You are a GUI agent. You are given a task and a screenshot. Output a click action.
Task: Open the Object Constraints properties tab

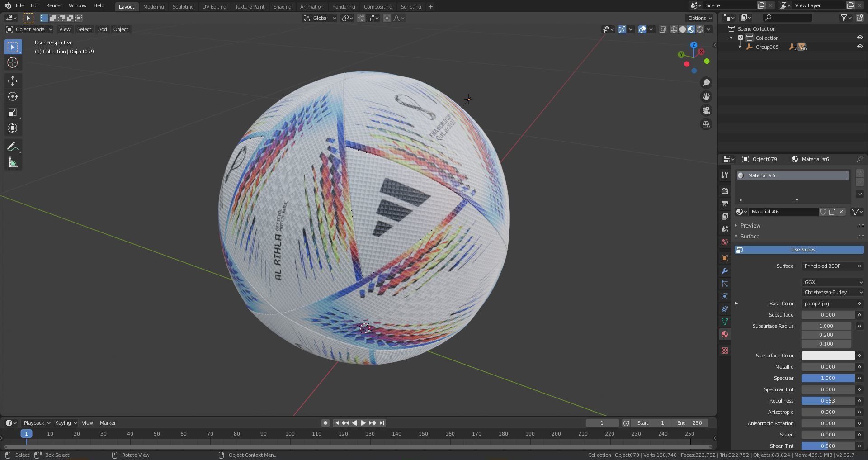pos(725,309)
